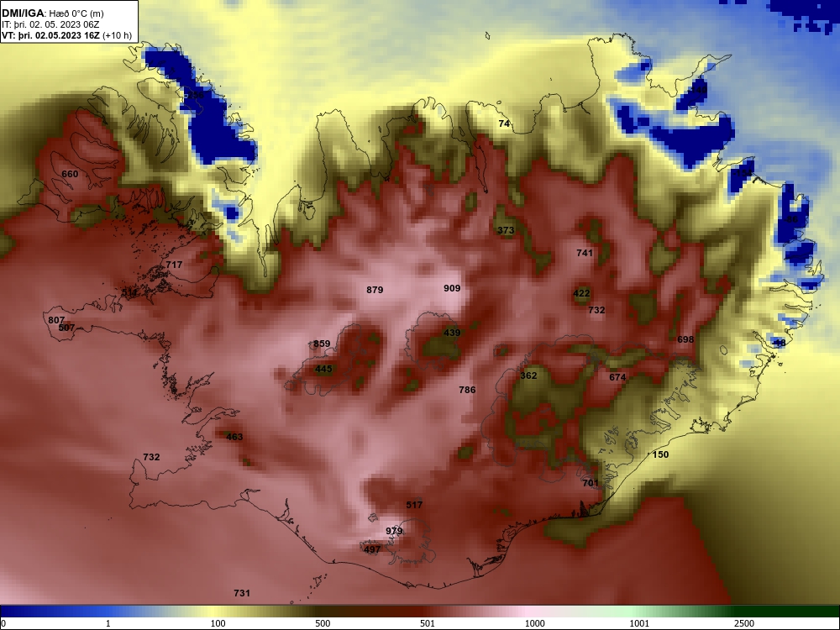Click the 909 map value

pyautogui.click(x=452, y=288)
